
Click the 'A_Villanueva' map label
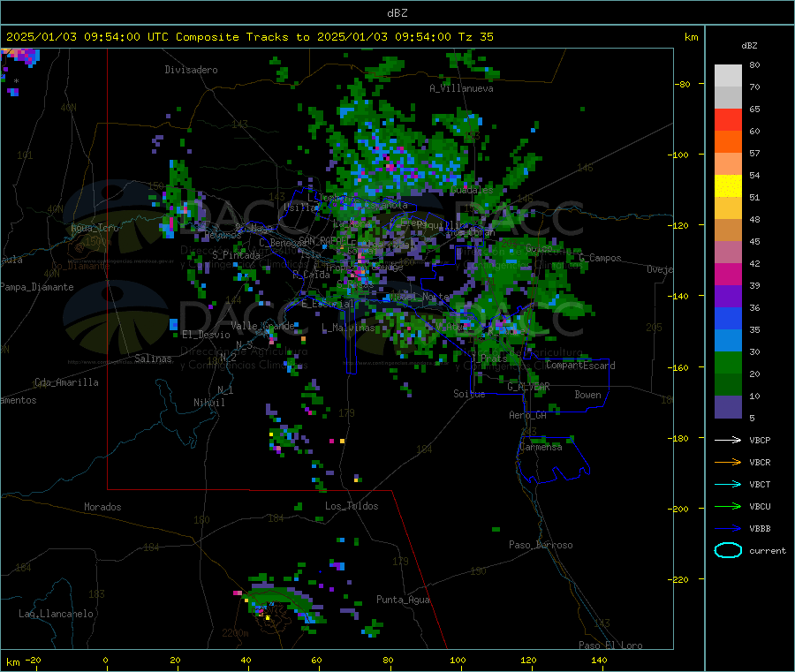pyautogui.click(x=461, y=88)
